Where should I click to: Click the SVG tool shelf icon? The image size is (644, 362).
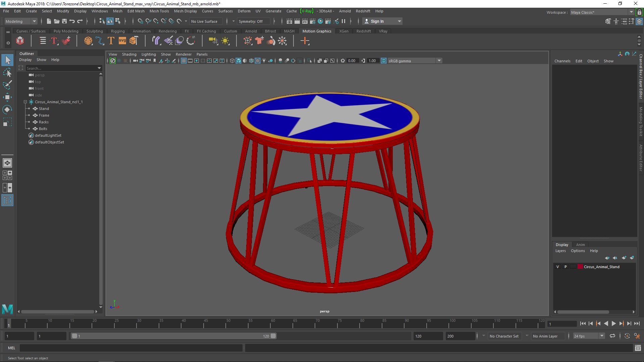click(x=122, y=41)
